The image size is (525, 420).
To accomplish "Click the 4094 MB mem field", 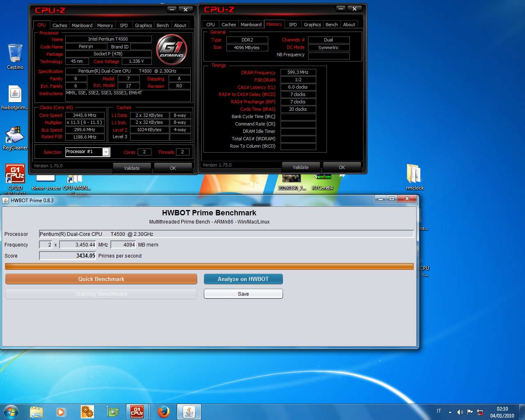I will coord(123,244).
